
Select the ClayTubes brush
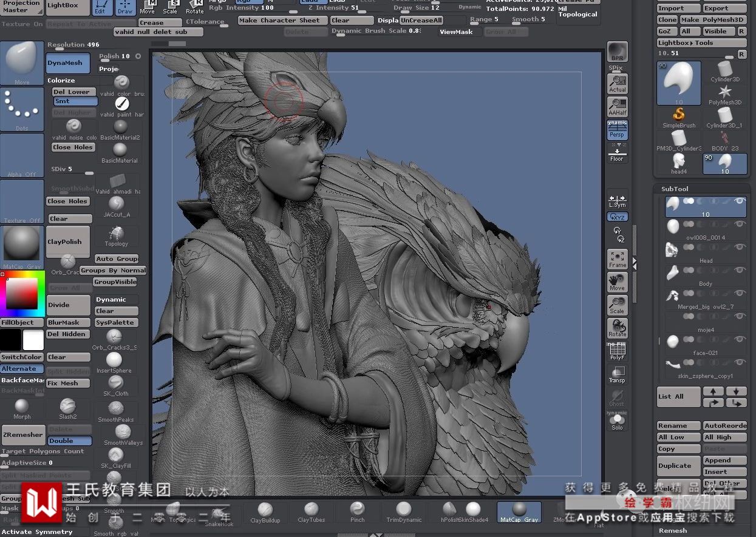[312, 512]
